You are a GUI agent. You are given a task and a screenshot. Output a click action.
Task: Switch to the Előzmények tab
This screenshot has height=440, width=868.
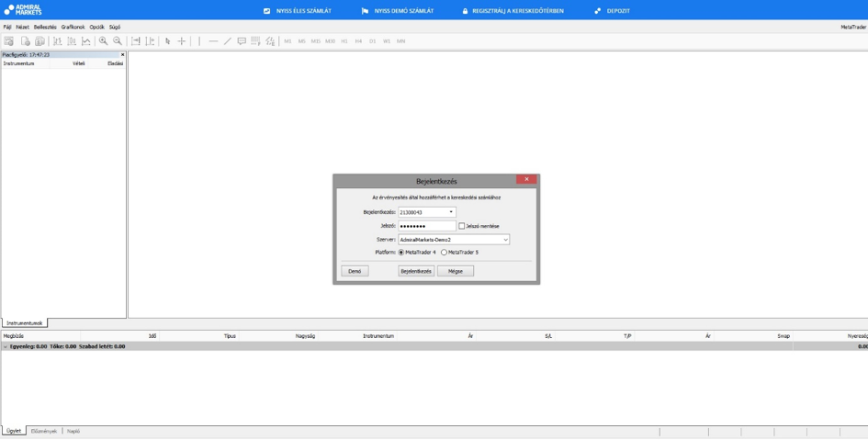click(x=44, y=431)
